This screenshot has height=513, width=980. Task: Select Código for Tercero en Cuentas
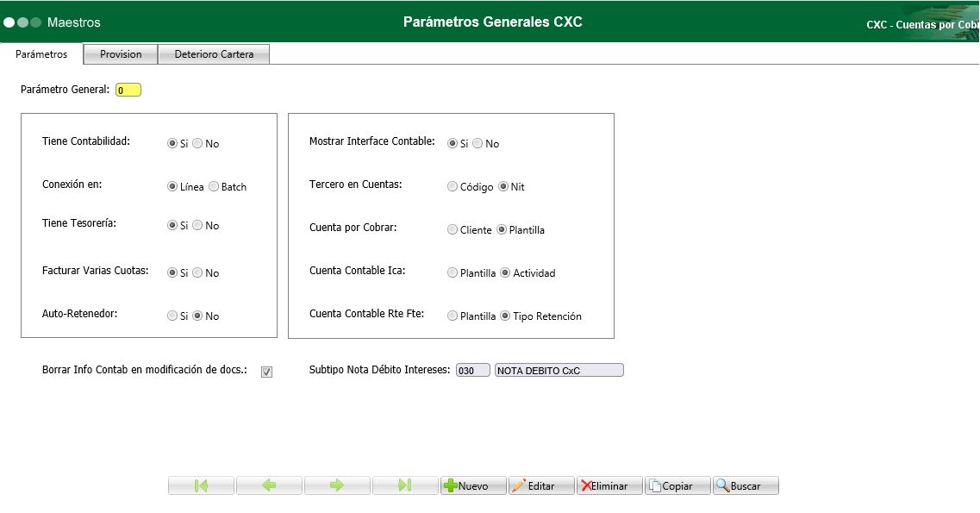coord(453,186)
